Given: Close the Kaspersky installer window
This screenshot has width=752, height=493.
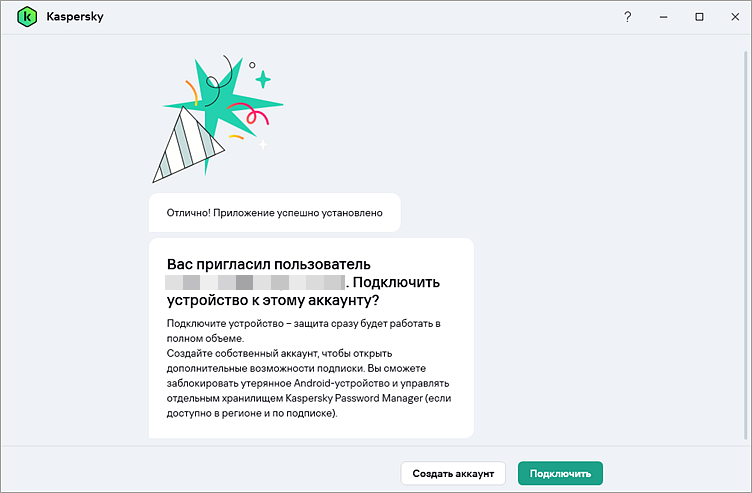Looking at the screenshot, I should coord(735,17).
